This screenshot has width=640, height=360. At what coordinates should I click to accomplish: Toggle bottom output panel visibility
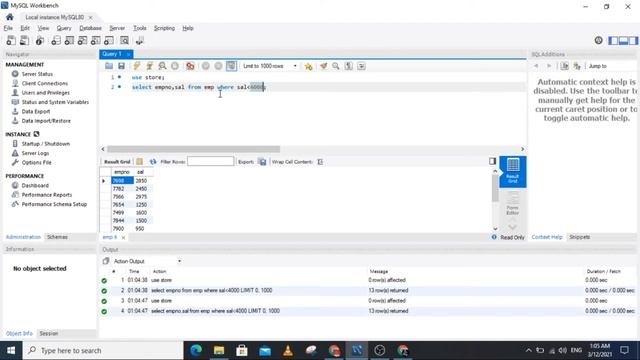click(623, 40)
